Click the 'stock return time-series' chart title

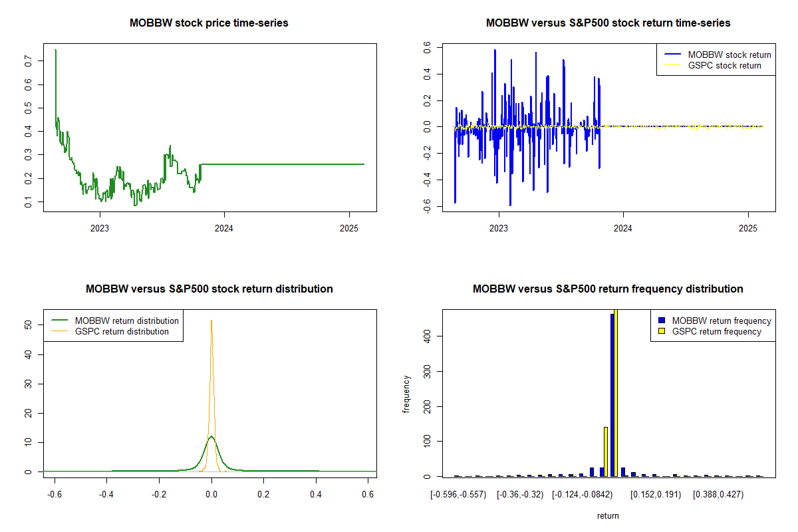point(608,23)
